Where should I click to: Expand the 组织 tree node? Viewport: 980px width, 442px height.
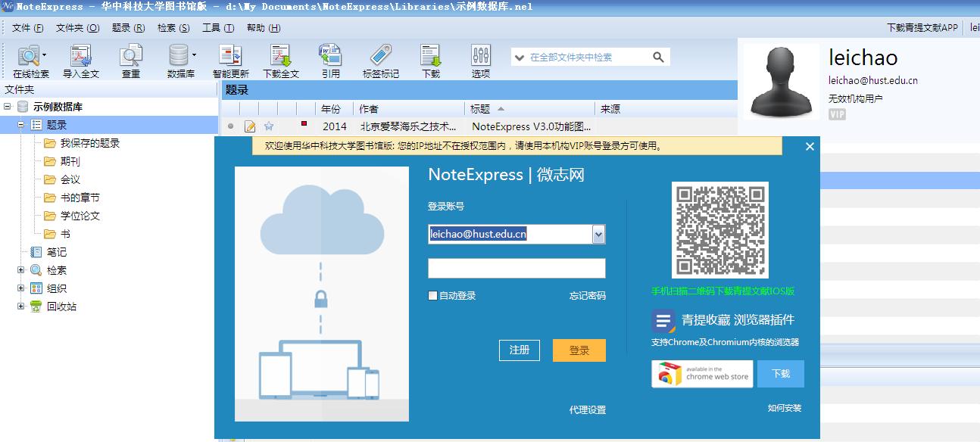21,288
